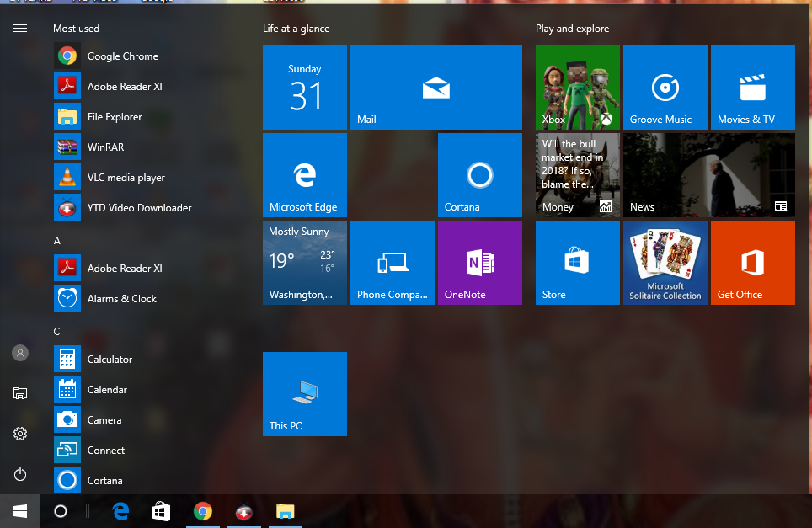
Task: Launch YTD Video Downloader in Most used
Action: (125, 207)
